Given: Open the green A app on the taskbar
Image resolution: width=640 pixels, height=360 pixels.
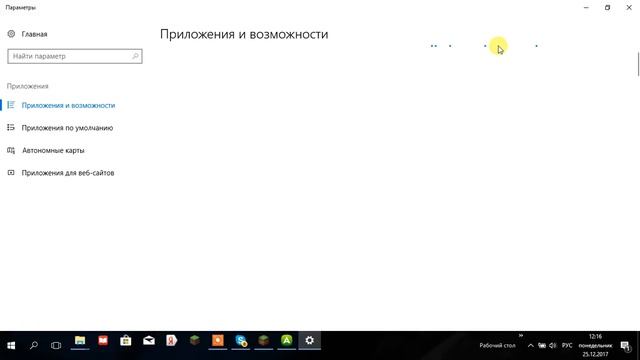Looking at the screenshot, I should (x=287, y=340).
